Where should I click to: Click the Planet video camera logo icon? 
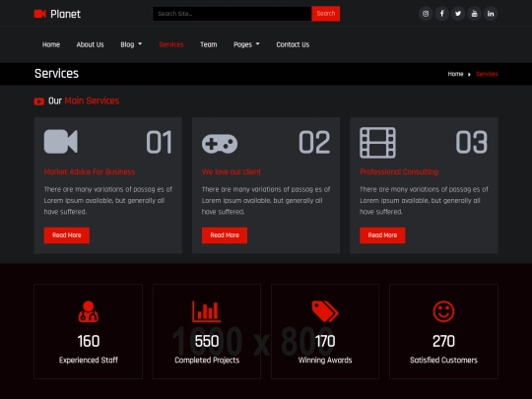coord(39,14)
